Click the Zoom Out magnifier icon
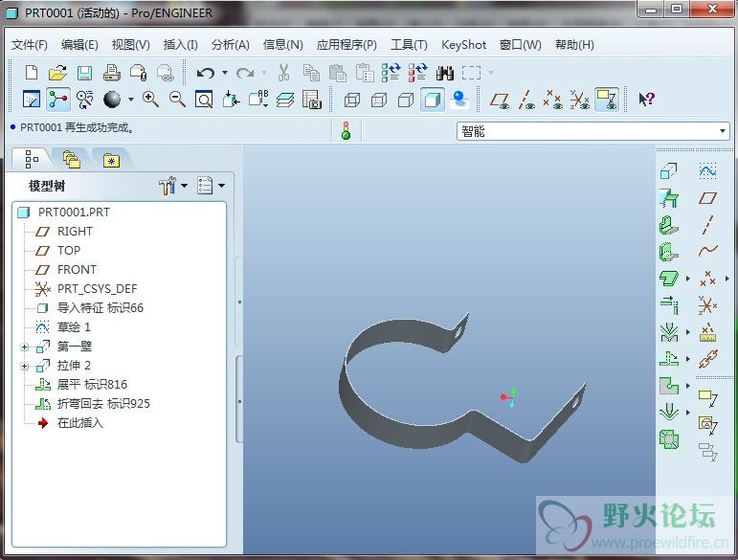This screenshot has width=738, height=560. (x=177, y=100)
